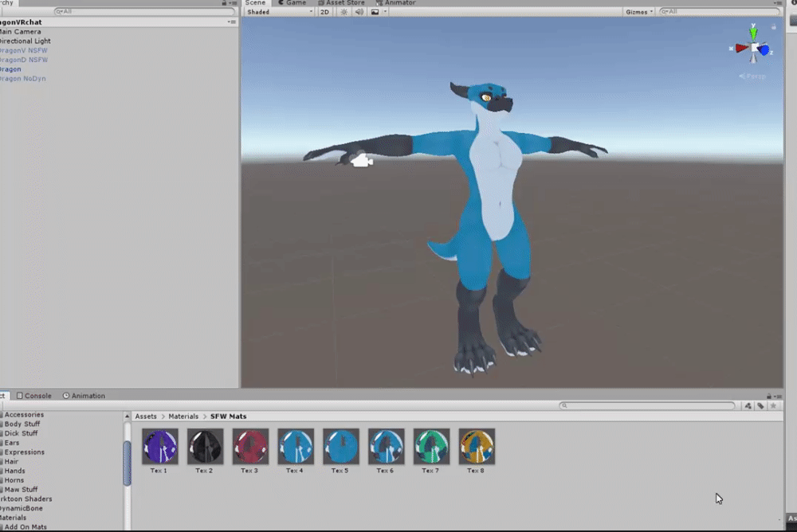This screenshot has width=797, height=532.
Task: Open the Gizmos dropdown
Action: point(639,12)
